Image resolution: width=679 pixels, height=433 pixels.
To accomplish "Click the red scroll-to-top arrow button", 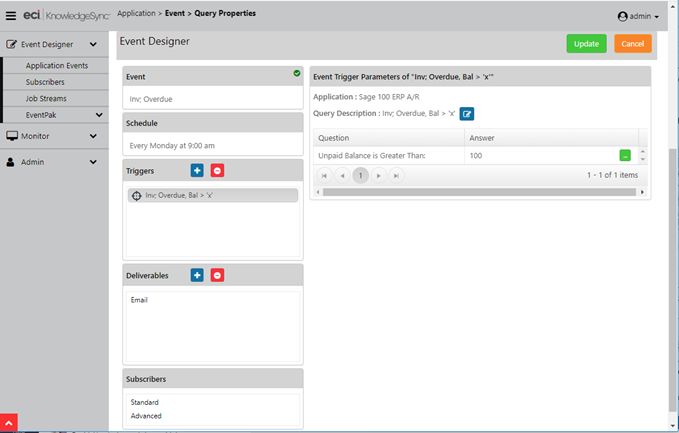I will click(9, 423).
